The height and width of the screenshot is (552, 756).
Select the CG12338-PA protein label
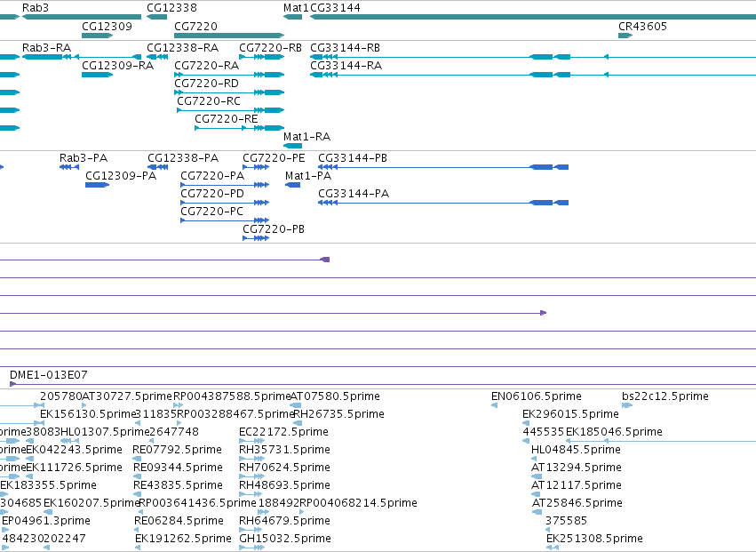(183, 158)
